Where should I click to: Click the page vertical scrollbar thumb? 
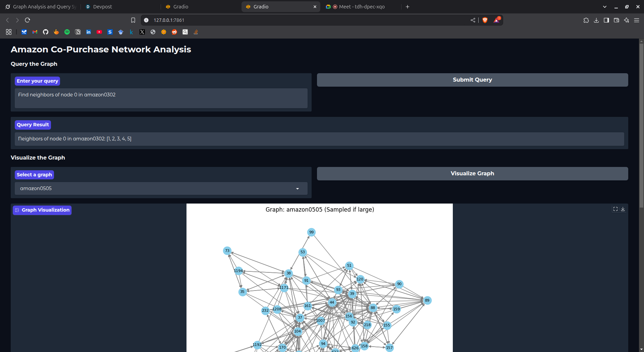click(x=641, y=126)
